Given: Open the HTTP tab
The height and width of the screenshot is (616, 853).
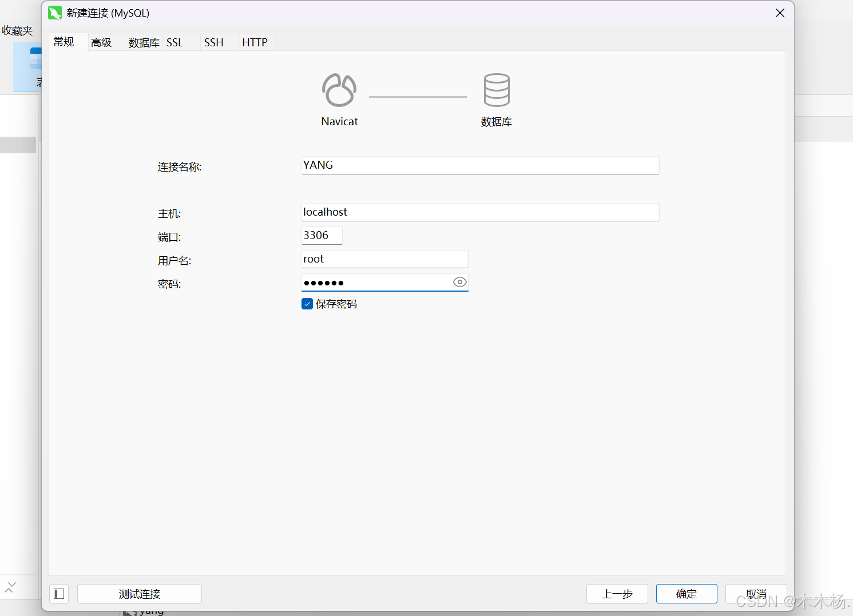Looking at the screenshot, I should pos(255,42).
